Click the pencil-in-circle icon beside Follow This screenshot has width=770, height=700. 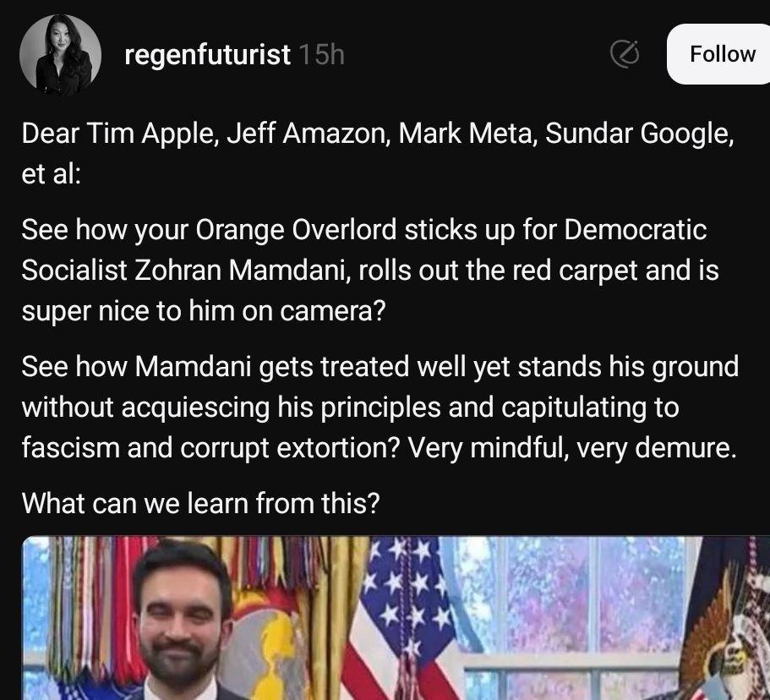[x=625, y=53]
